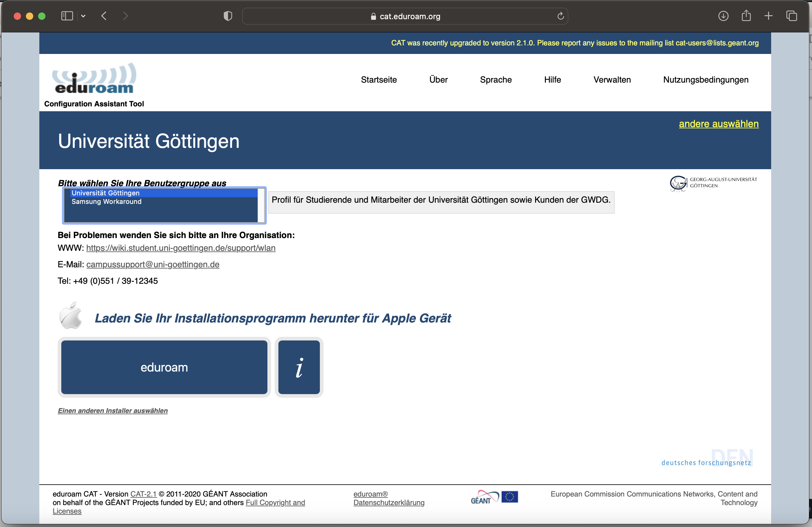
Task: Click the Apple device icon
Action: point(71,315)
